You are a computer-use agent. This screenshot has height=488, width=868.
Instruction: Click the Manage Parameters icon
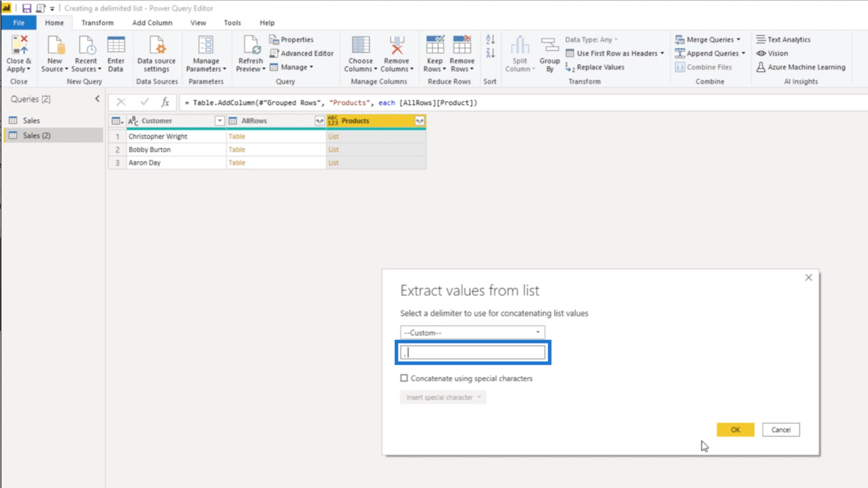(x=206, y=45)
